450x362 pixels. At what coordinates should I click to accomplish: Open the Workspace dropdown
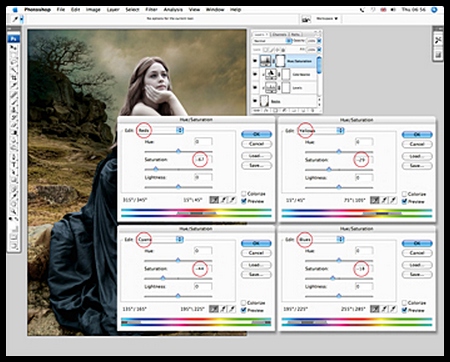[x=327, y=19]
